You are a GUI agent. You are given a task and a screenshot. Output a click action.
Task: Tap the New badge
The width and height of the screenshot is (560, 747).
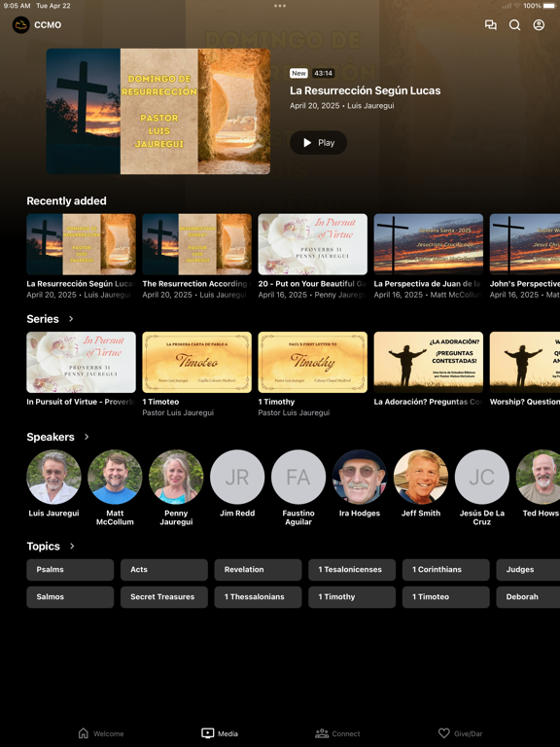click(x=299, y=73)
